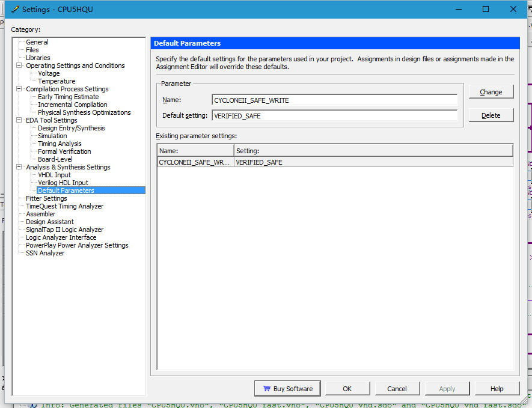Maximize the Settings window
The width and height of the screenshot is (532, 408).
486,9
